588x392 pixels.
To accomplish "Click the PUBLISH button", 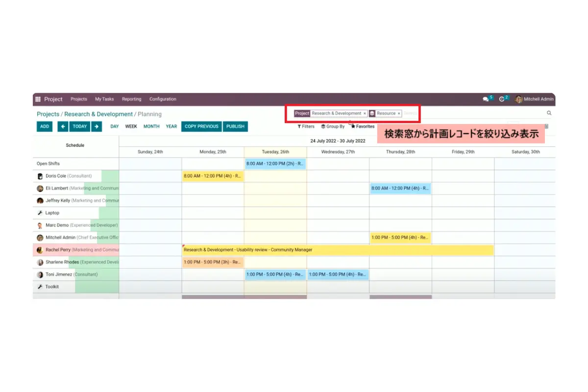I will (x=235, y=126).
